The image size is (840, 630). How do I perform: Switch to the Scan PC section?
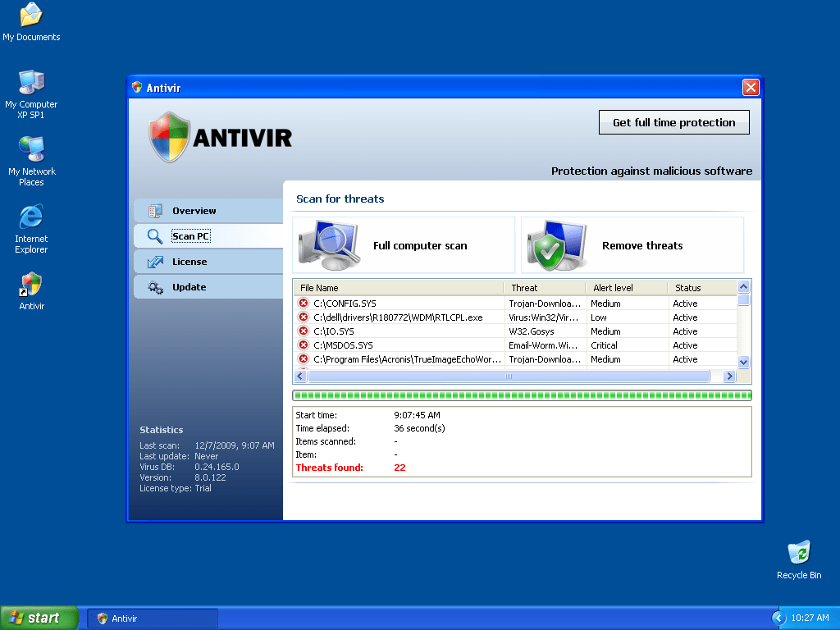[190, 236]
